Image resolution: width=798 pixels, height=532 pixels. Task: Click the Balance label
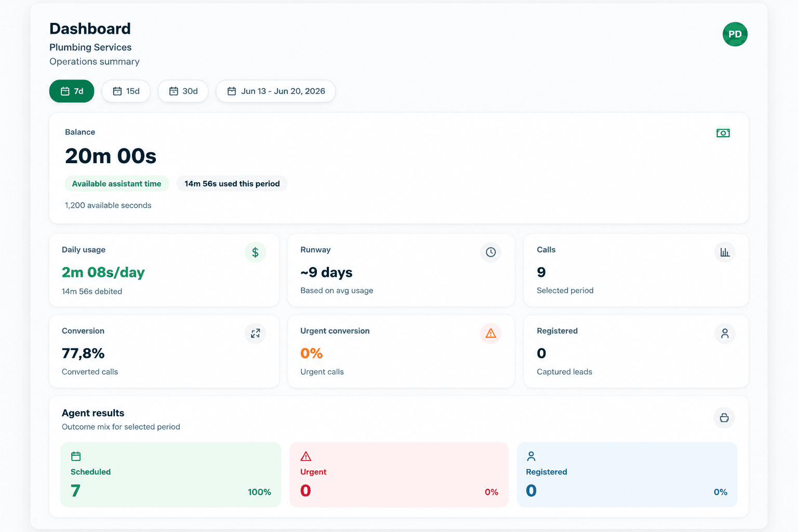[80, 132]
